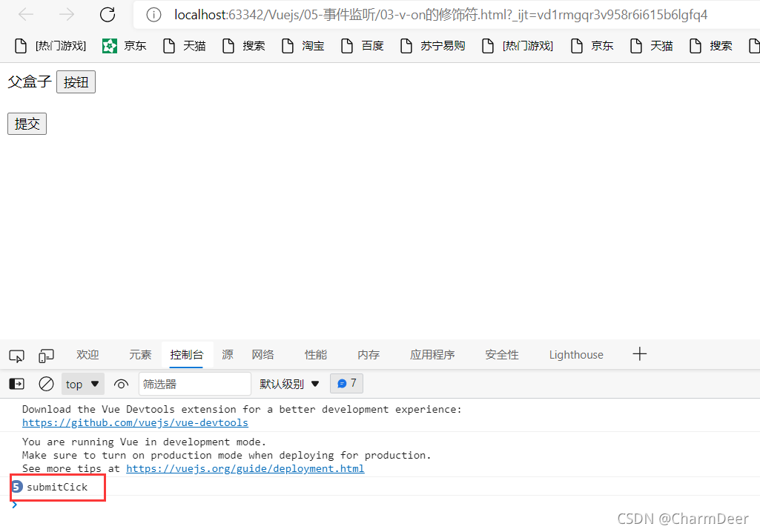
Task: Open second 京东 bookmark with page icon
Action: click(592, 46)
